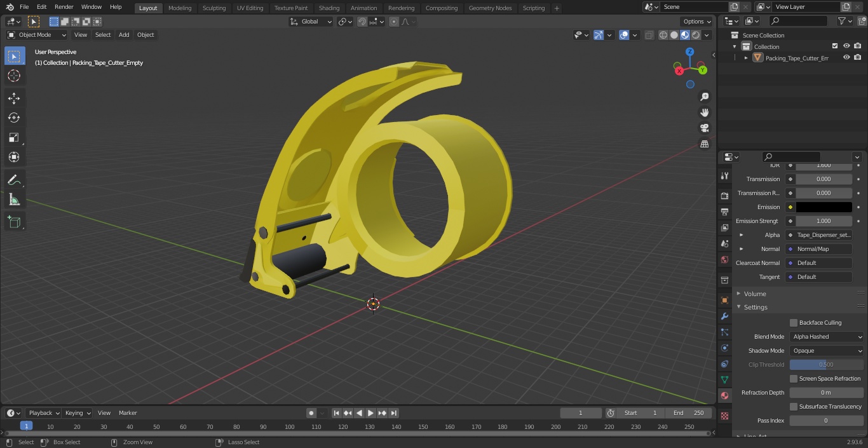The image size is (868, 448).
Task: Click the add workspace plus button
Action: (x=557, y=8)
